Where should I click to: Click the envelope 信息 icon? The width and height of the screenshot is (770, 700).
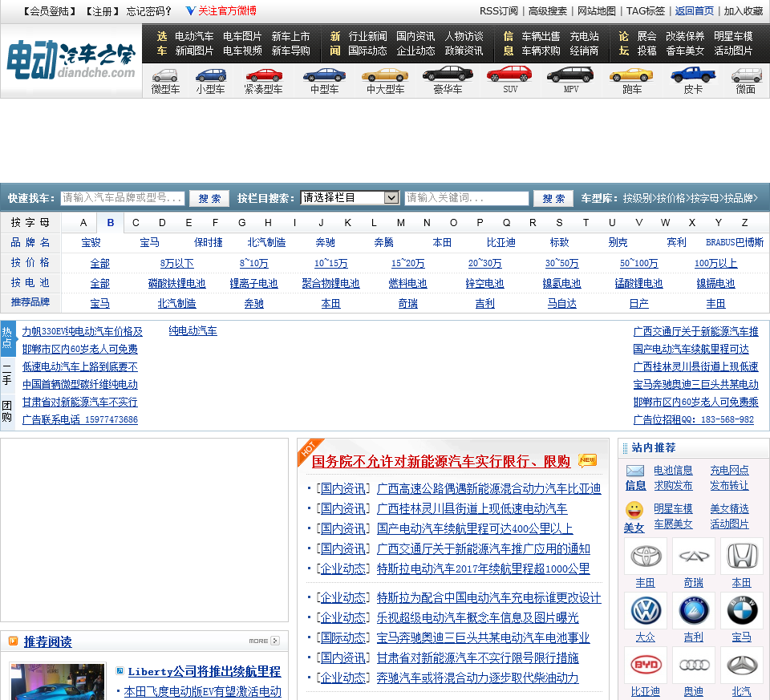[x=635, y=471]
